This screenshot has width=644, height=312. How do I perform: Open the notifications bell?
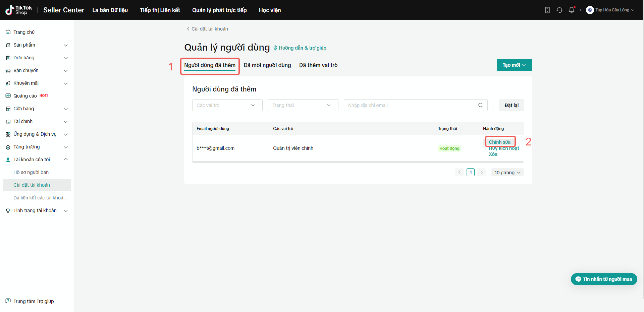tap(572, 10)
